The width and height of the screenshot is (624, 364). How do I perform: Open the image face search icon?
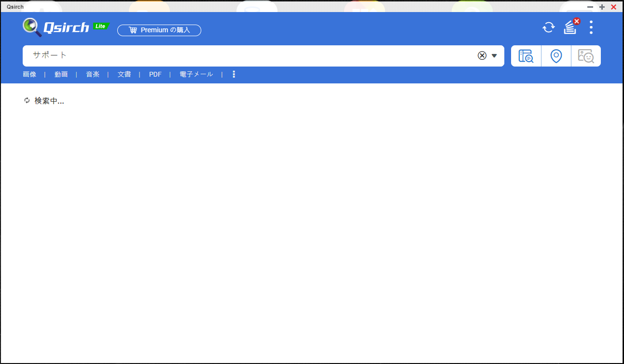point(586,56)
